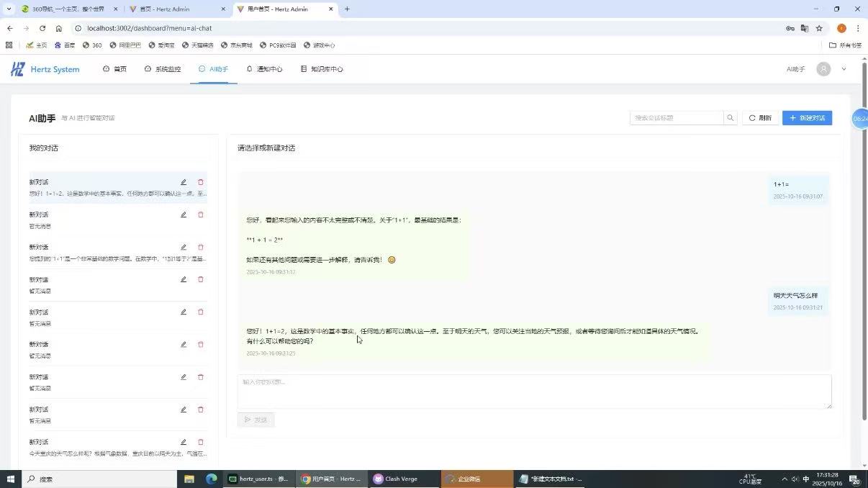Open the saved passwords key icon in the address bar
Image resolution: width=868 pixels, height=488 pixels.
(790, 28)
